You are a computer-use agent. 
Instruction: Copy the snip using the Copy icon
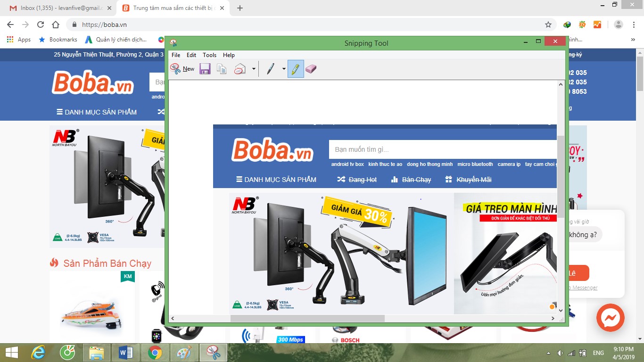222,69
